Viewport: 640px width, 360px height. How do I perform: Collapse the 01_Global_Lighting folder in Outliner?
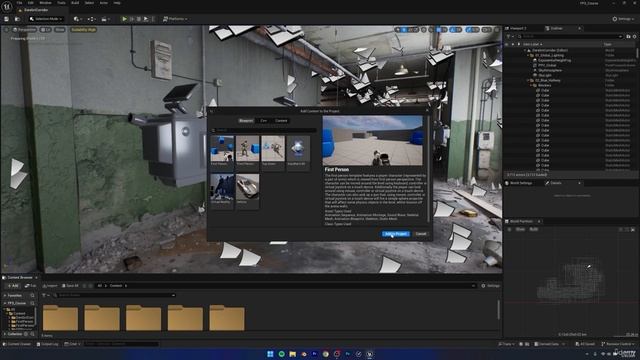tap(528, 55)
